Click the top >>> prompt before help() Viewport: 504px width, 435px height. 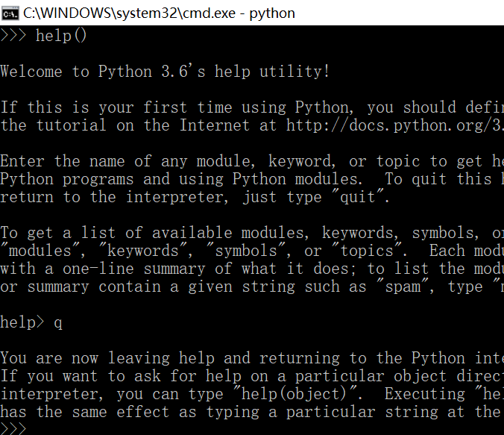coord(13,35)
